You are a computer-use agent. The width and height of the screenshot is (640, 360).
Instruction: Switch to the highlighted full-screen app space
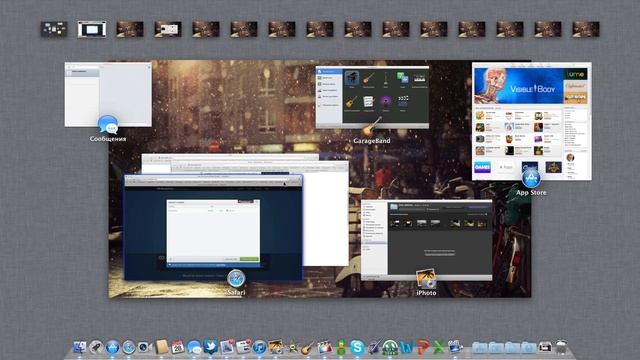92,29
